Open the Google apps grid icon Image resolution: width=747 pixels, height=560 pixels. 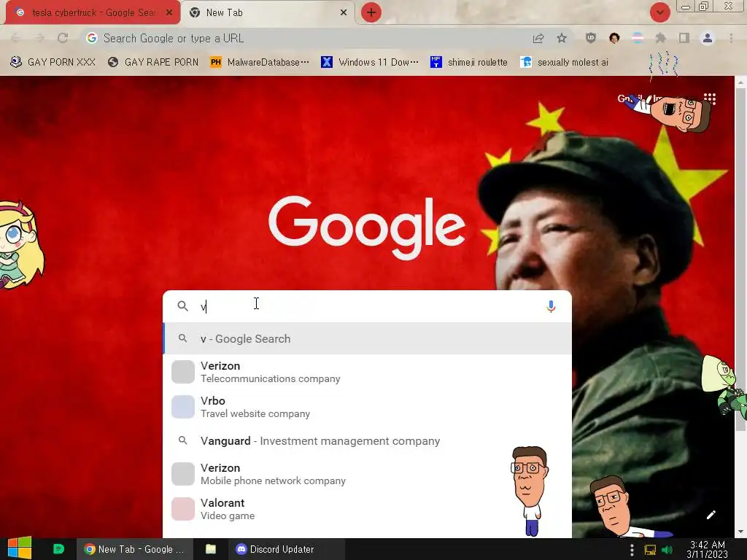coord(710,98)
